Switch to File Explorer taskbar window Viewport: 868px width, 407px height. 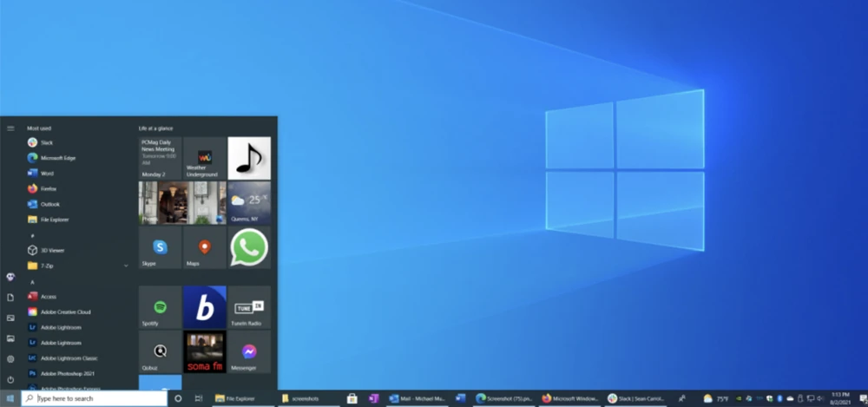(x=242, y=398)
